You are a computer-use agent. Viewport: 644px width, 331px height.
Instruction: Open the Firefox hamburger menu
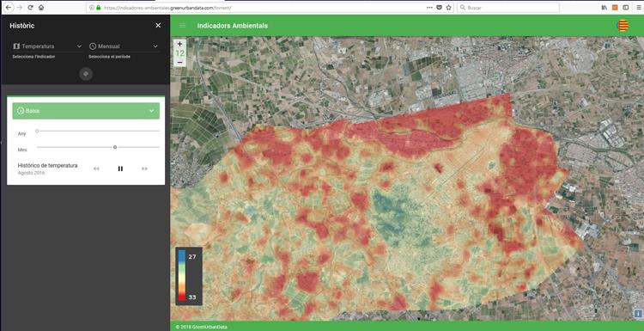click(638, 8)
